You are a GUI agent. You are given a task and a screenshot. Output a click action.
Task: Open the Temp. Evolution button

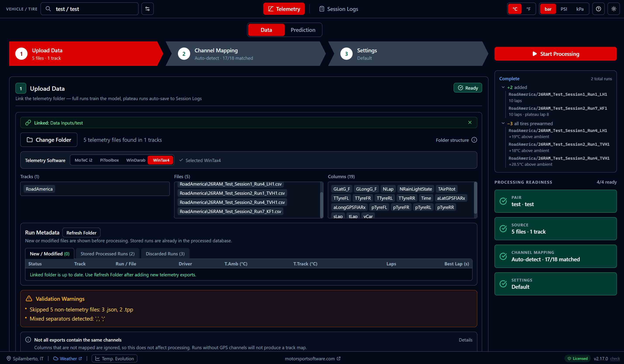point(114,358)
